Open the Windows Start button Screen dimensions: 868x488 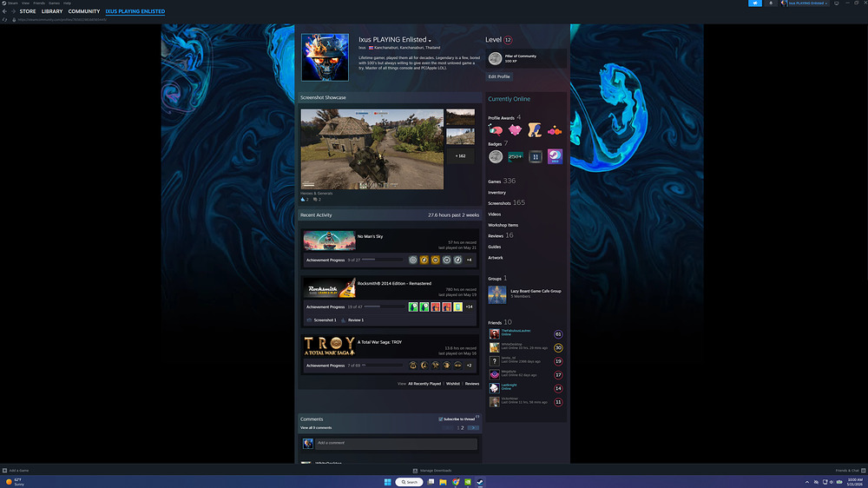pyautogui.click(x=387, y=482)
